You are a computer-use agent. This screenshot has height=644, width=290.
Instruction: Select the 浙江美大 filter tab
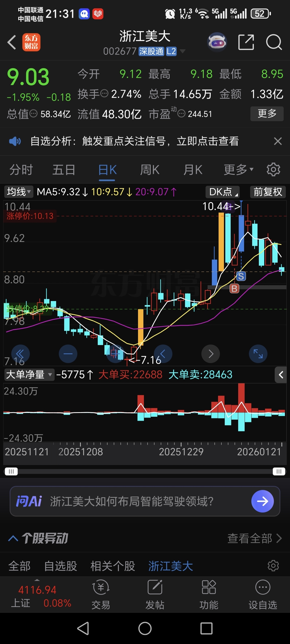coord(171,566)
